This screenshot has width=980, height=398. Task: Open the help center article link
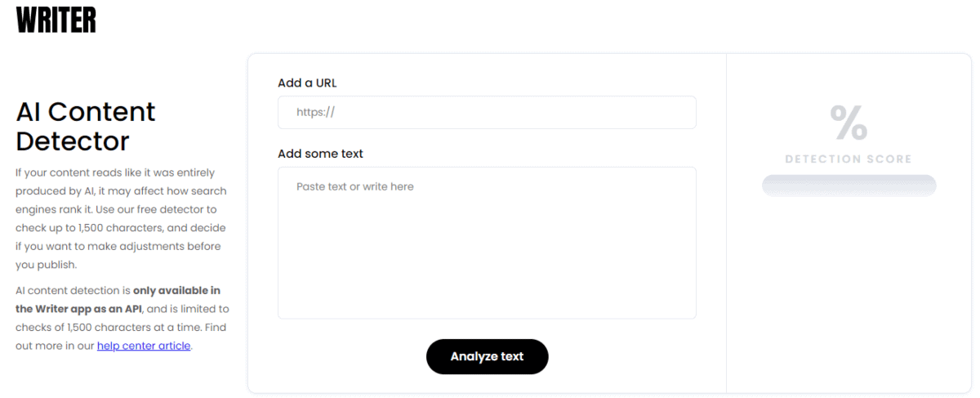(144, 346)
